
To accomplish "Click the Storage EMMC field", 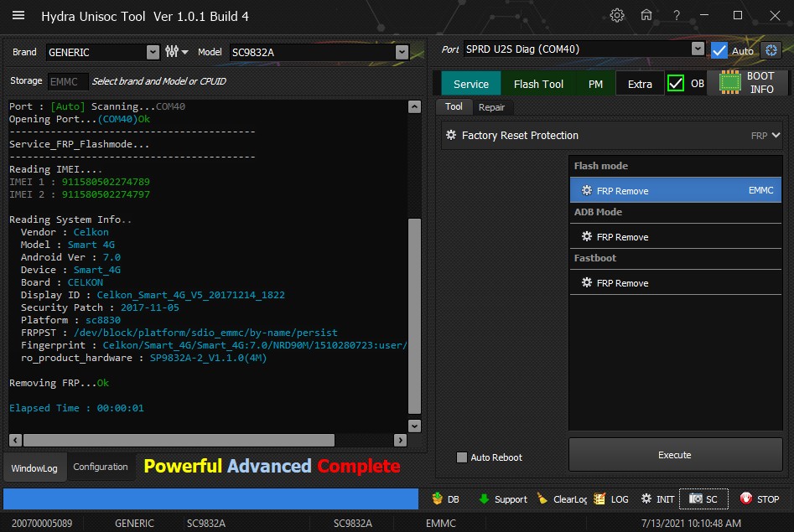I will (x=68, y=81).
